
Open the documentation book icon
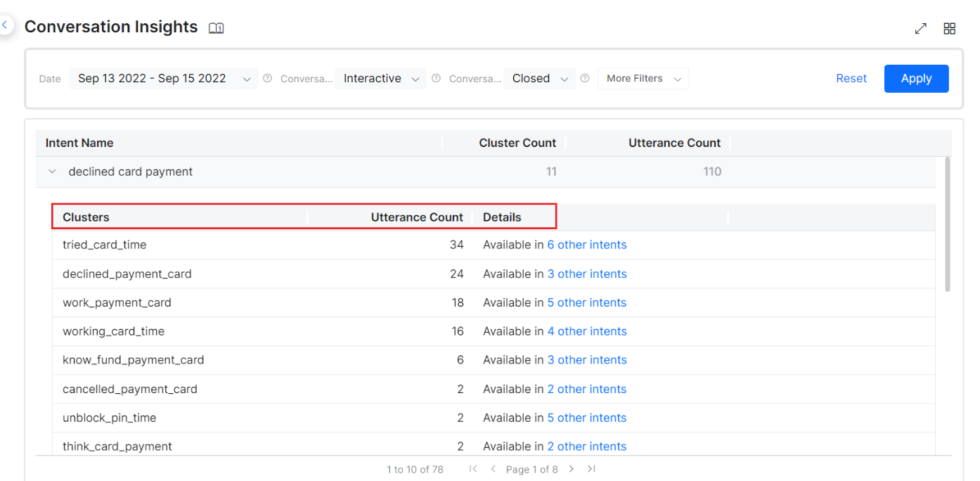click(217, 28)
